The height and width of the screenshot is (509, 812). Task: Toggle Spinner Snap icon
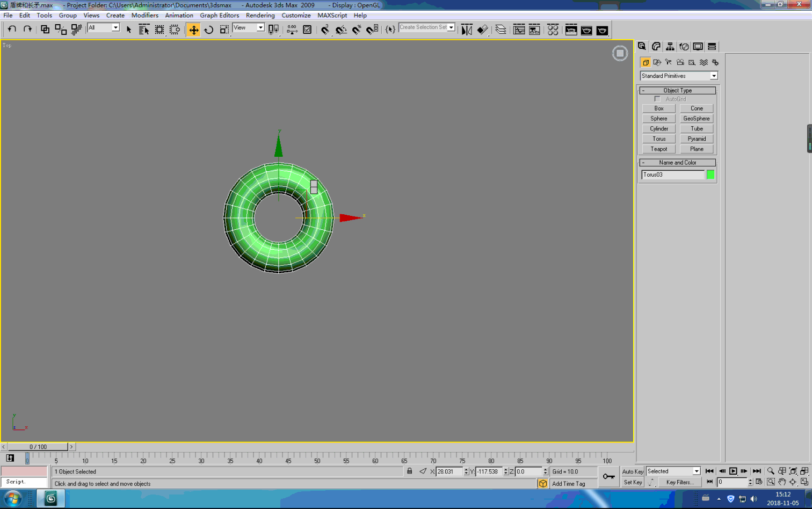point(372,30)
